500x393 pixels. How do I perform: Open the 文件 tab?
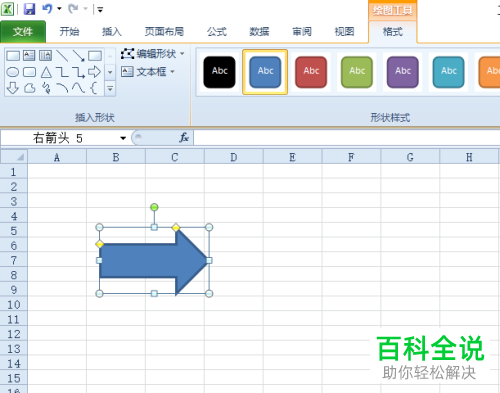click(x=23, y=32)
